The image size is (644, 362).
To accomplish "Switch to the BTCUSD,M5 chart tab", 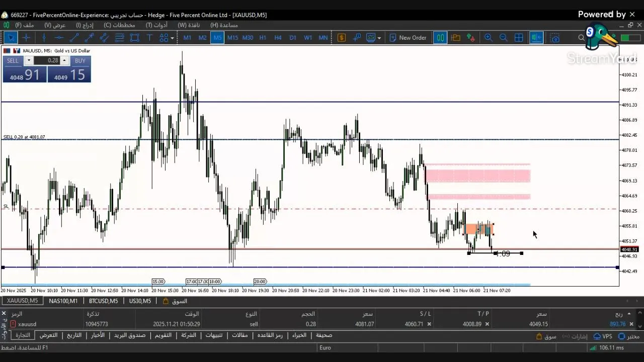I will (103, 301).
